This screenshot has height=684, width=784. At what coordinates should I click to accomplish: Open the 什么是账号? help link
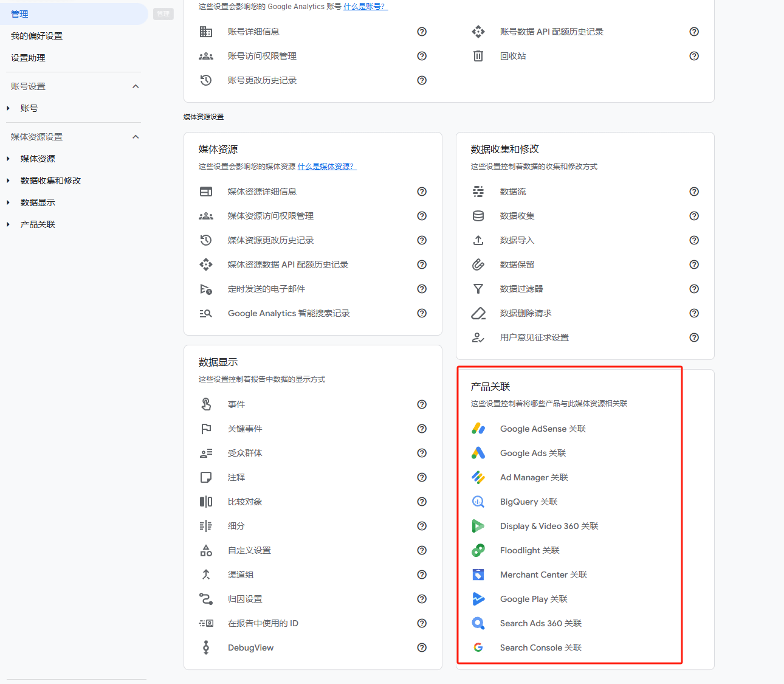click(365, 7)
